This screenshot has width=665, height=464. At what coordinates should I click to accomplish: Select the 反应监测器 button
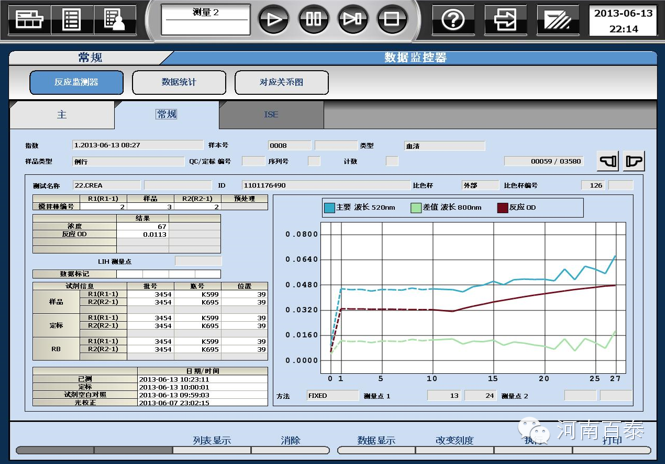click(77, 83)
